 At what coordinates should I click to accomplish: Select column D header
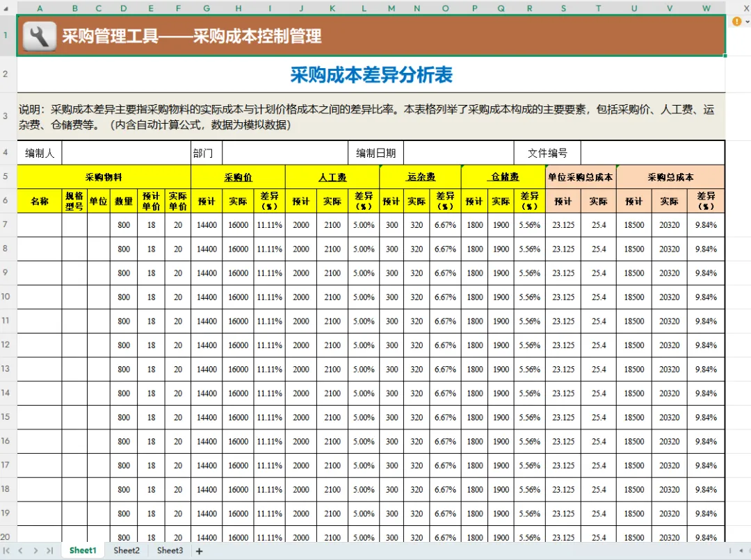click(124, 8)
